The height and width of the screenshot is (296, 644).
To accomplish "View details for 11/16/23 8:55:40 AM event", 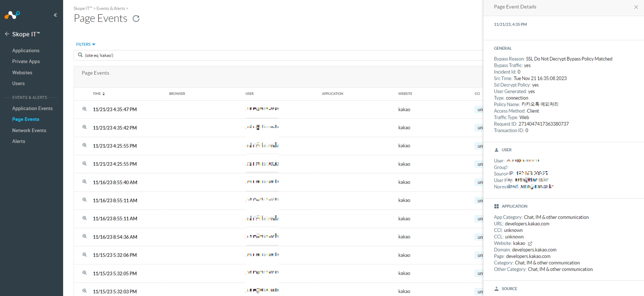I will tap(84, 182).
